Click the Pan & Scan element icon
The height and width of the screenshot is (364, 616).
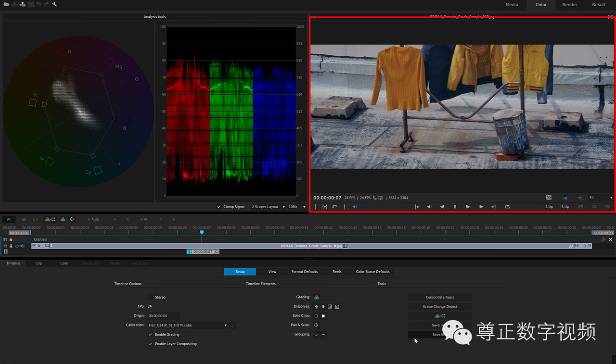[x=316, y=325]
